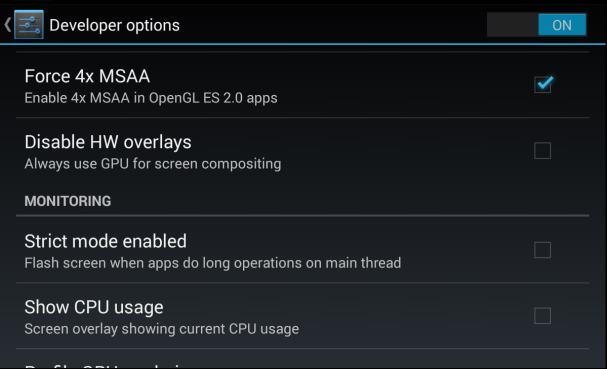This screenshot has width=607, height=369.
Task: Click the Developer options header title
Action: coord(114,26)
